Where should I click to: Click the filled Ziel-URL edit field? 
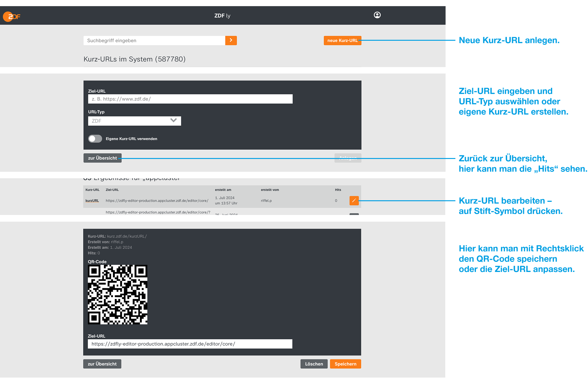[190, 344]
